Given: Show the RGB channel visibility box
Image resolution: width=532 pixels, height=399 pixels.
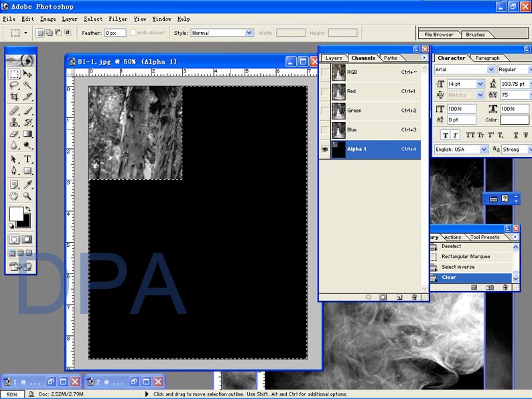Looking at the screenshot, I should pos(325,72).
